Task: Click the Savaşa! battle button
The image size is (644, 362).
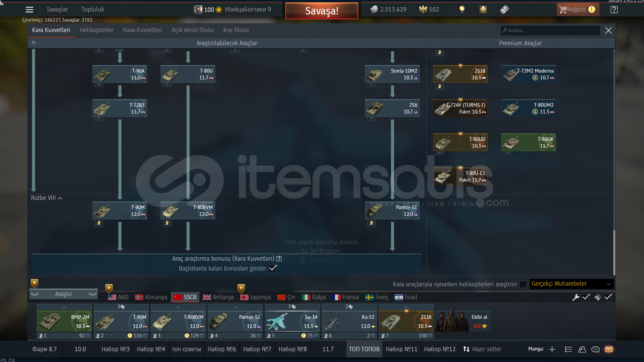Action: pos(322,11)
